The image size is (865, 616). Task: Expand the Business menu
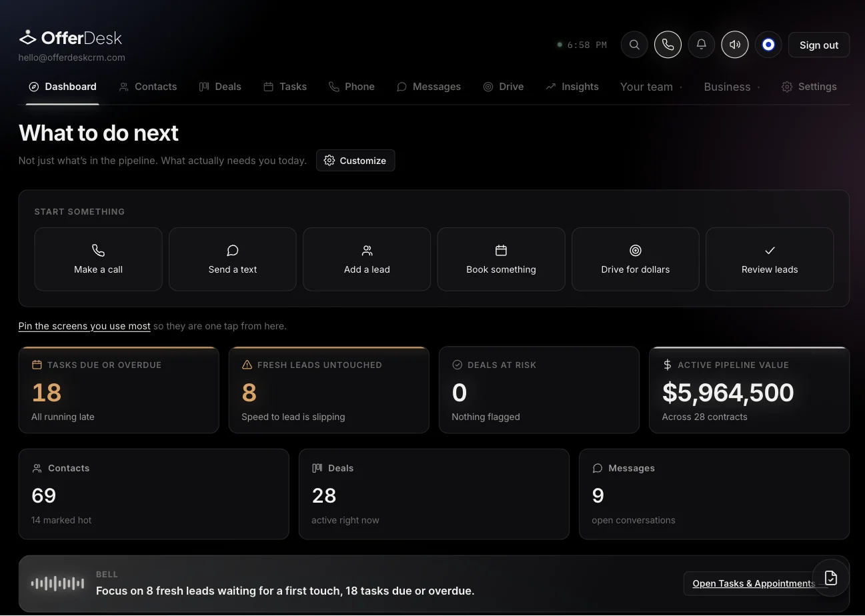click(x=732, y=87)
